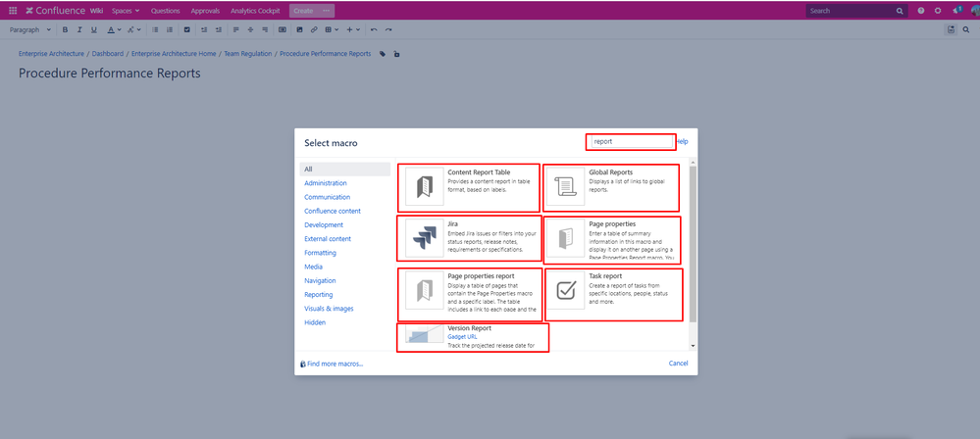The image size is (980, 439).
Task: Open Approvals in top navigation
Action: (205, 11)
